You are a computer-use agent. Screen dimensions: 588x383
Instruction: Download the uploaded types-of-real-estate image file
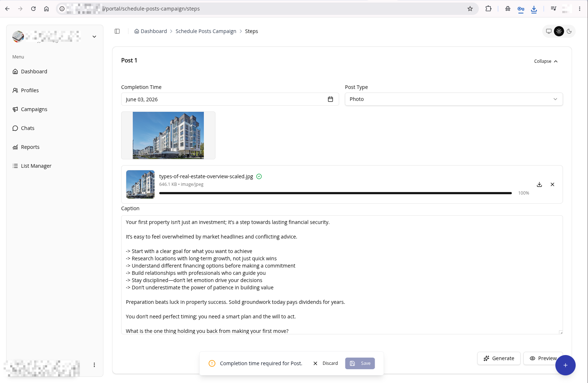click(x=539, y=184)
